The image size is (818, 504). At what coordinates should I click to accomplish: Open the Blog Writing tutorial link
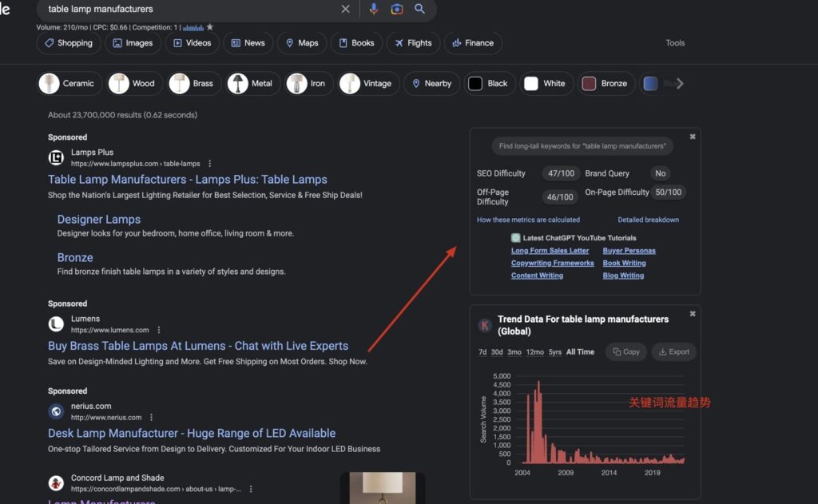pos(623,276)
